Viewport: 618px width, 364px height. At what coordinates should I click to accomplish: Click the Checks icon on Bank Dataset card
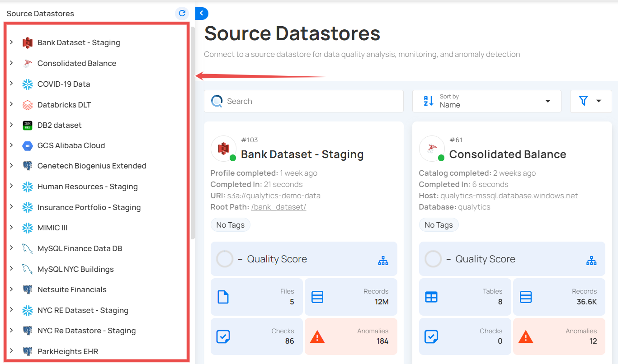(x=223, y=336)
